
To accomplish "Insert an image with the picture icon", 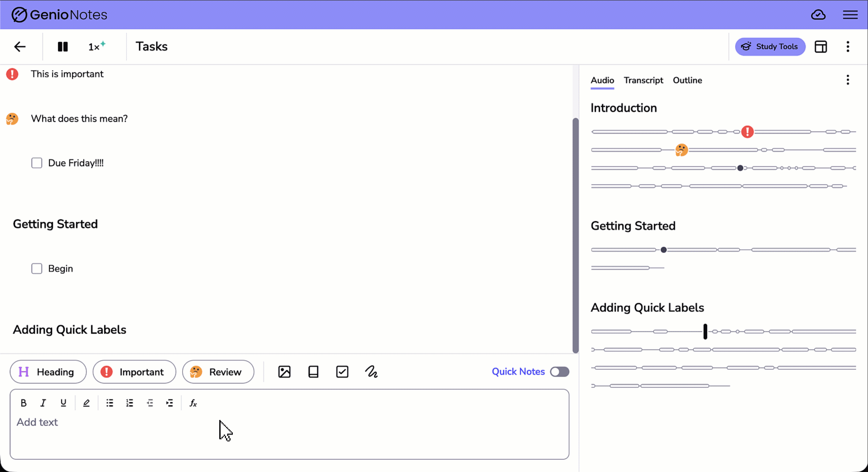I will coord(284,372).
